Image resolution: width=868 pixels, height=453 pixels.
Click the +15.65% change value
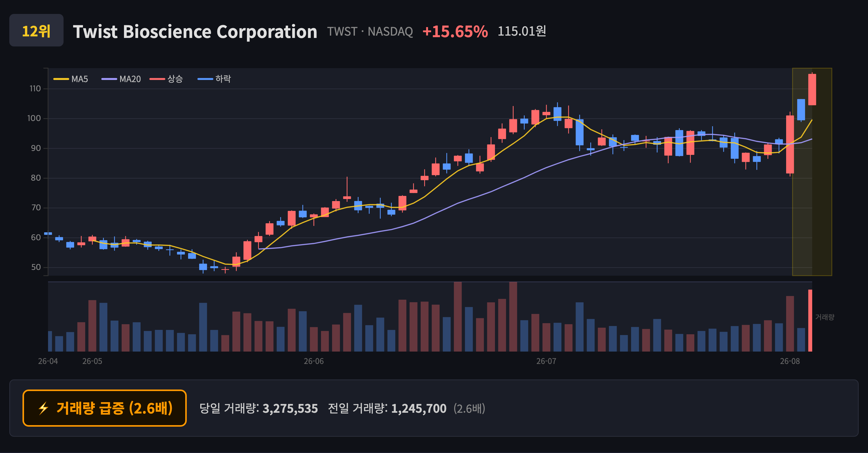pos(455,31)
